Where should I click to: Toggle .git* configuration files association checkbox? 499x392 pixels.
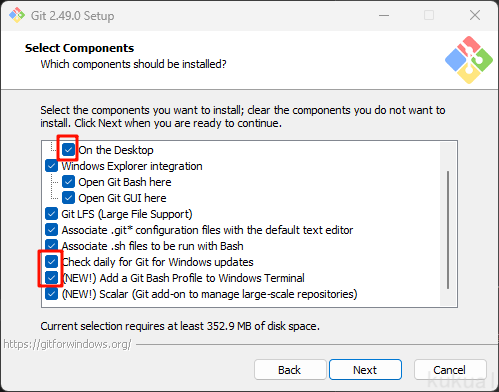coord(51,230)
